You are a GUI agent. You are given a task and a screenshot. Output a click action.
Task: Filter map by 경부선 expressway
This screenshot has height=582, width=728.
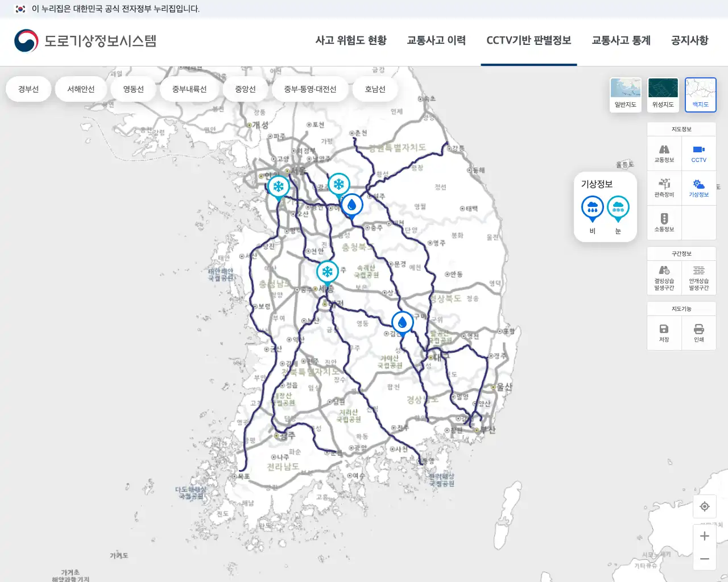[28, 89]
